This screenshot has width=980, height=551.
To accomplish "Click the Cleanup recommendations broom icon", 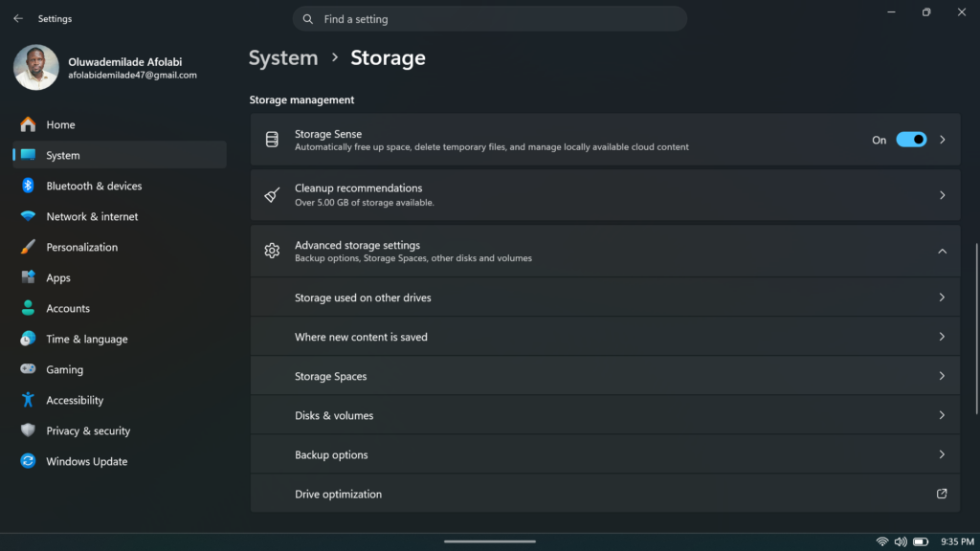I will coord(272,195).
